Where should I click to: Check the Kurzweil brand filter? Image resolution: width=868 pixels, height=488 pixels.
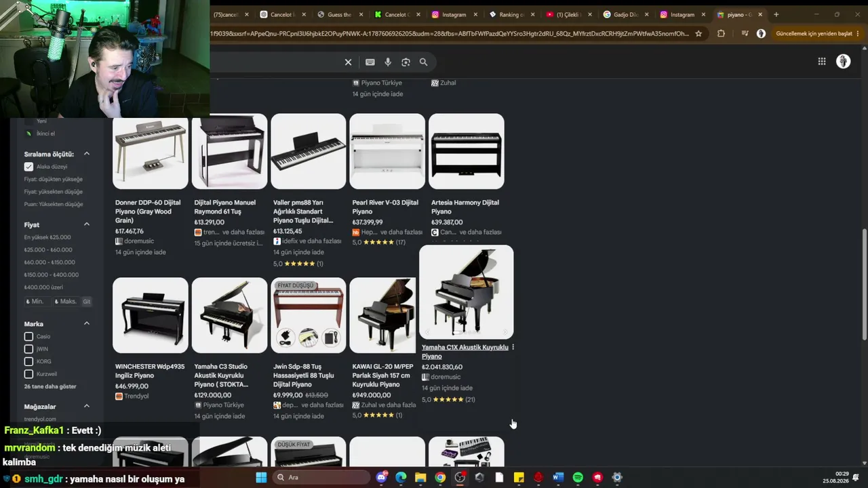(28, 374)
